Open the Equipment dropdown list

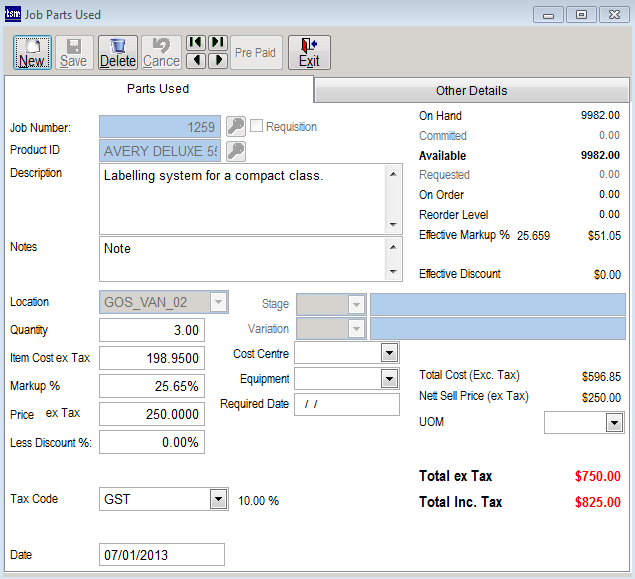click(389, 379)
